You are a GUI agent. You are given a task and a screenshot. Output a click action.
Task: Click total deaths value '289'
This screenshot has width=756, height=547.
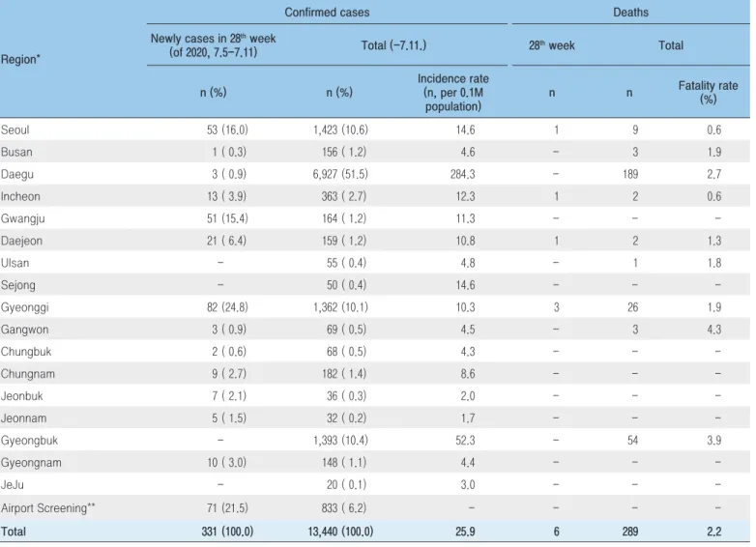click(x=630, y=532)
